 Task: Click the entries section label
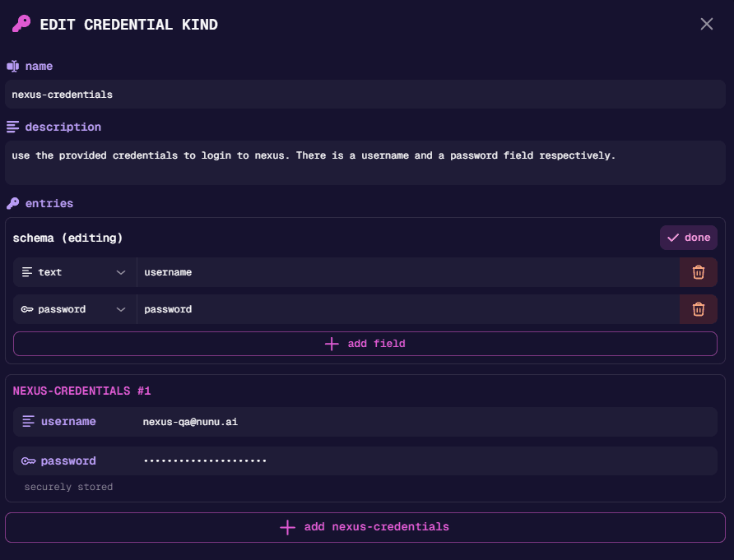(49, 203)
